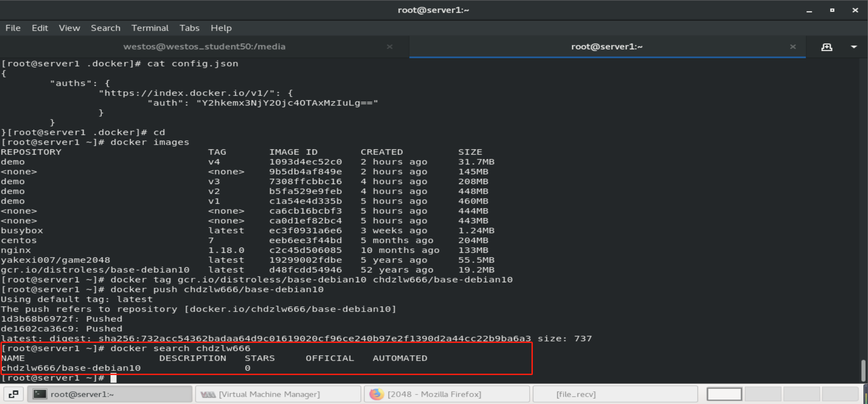868x404 pixels.
Task: Click the '52 years ago' created value
Action: pyautogui.click(x=397, y=270)
